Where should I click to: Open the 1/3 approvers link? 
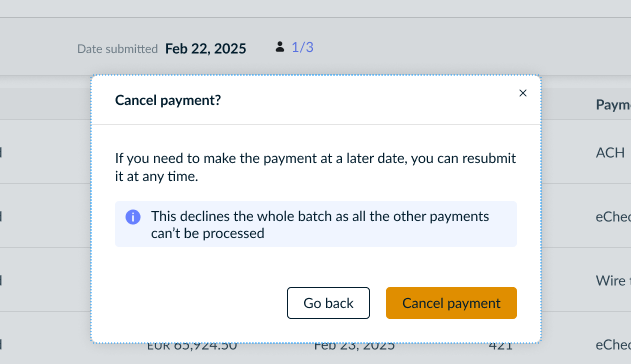302,47
